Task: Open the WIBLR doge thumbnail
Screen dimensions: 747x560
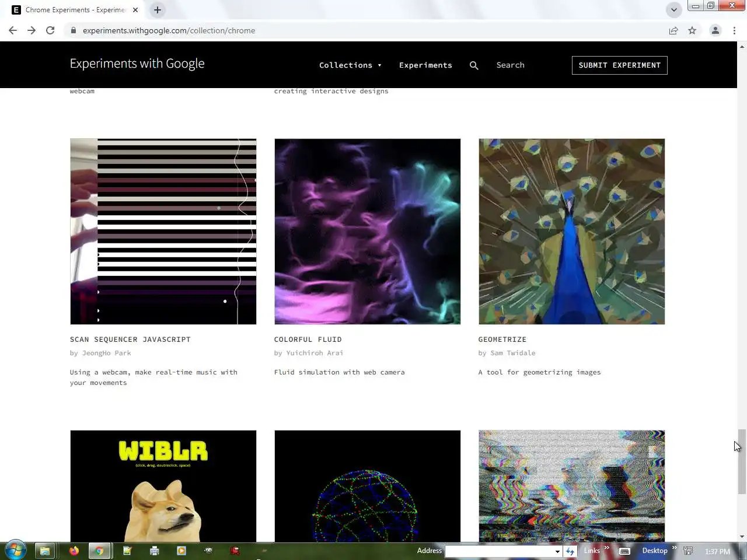Action: 163,486
